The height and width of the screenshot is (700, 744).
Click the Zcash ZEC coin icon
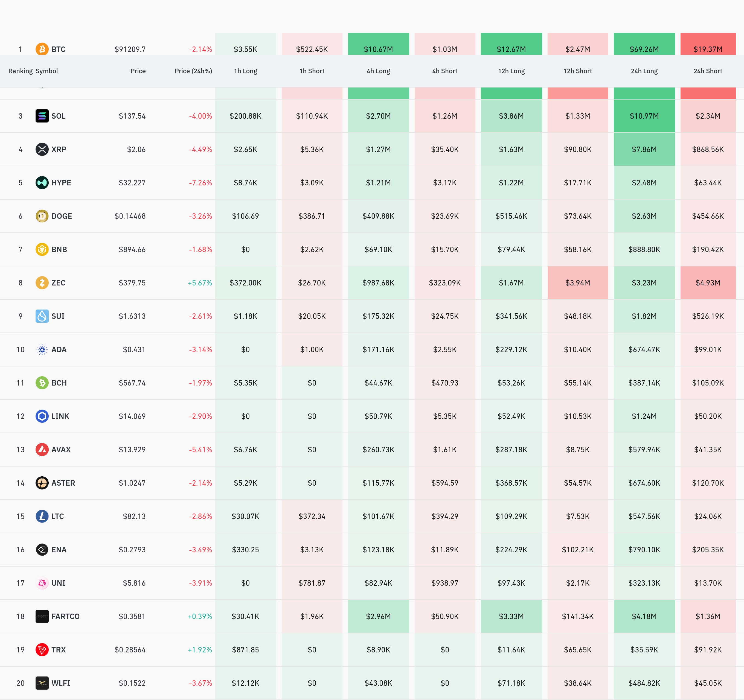pos(42,283)
